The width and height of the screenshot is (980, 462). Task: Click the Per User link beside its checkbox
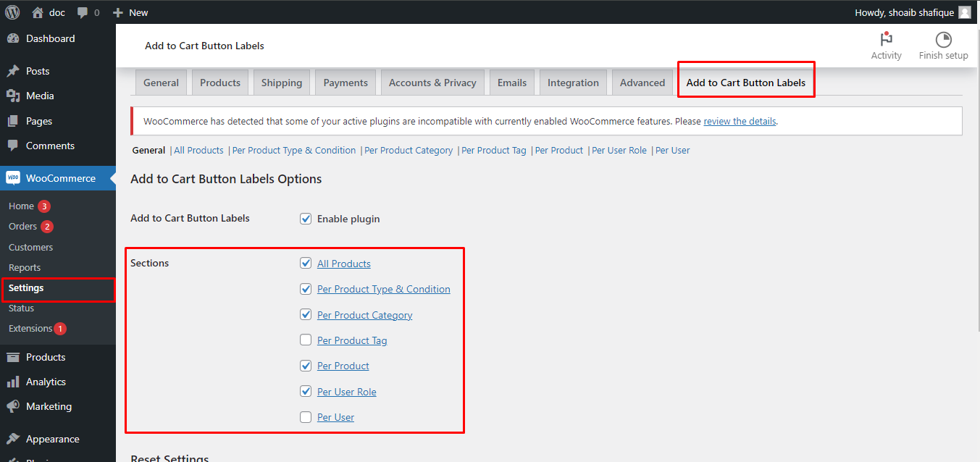click(335, 417)
